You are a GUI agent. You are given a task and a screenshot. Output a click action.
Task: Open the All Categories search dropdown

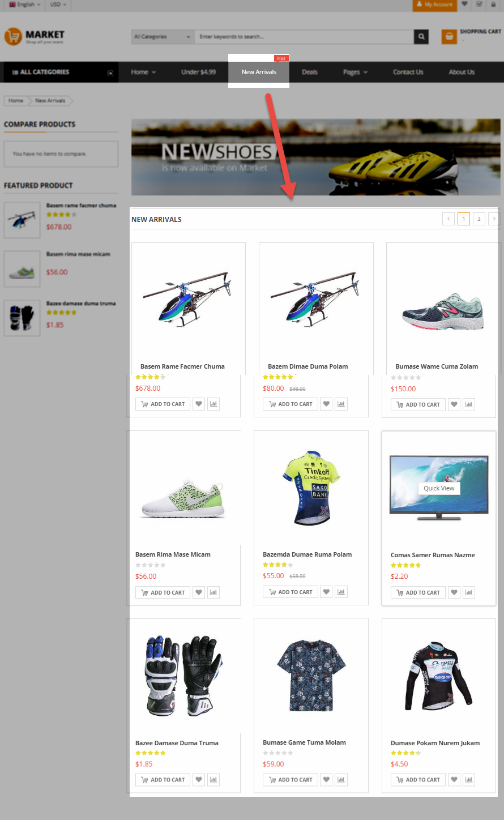[163, 37]
